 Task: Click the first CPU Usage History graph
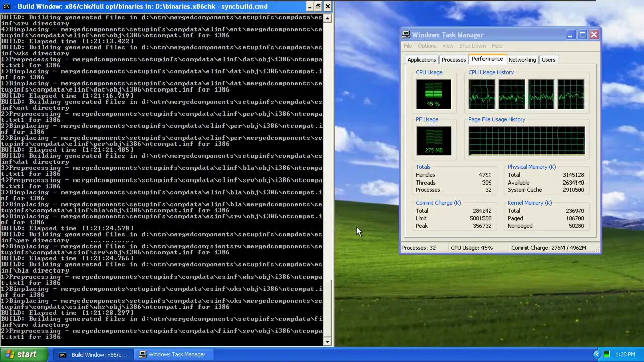coord(481,94)
